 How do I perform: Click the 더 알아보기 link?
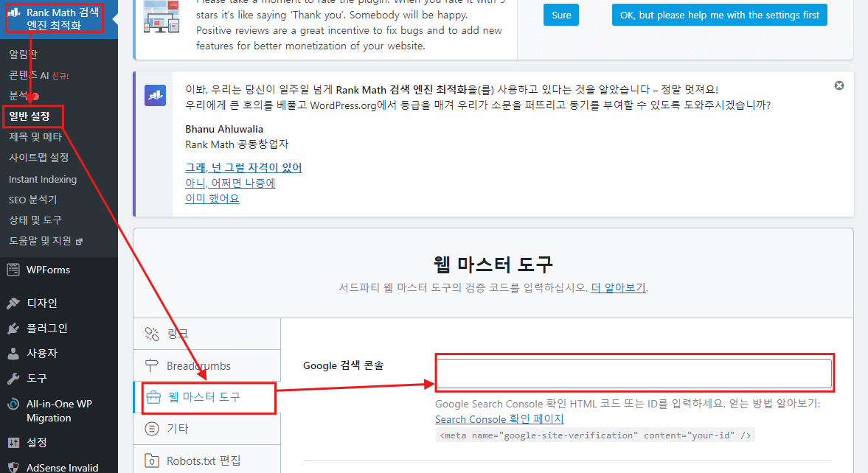point(618,287)
